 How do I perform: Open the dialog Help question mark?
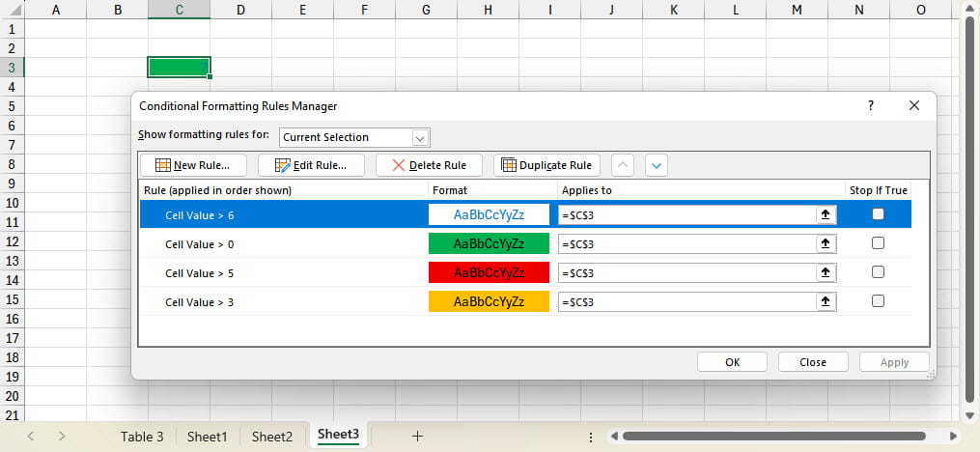[x=870, y=105]
